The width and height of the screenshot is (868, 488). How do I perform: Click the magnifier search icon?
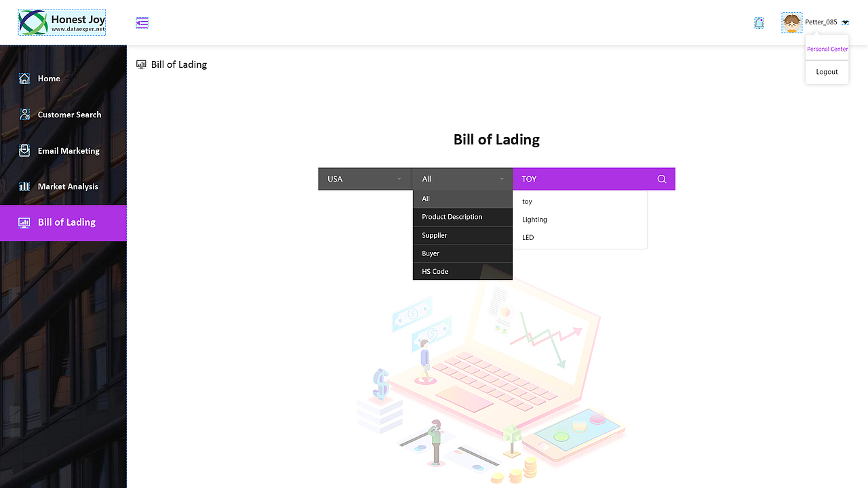click(661, 179)
